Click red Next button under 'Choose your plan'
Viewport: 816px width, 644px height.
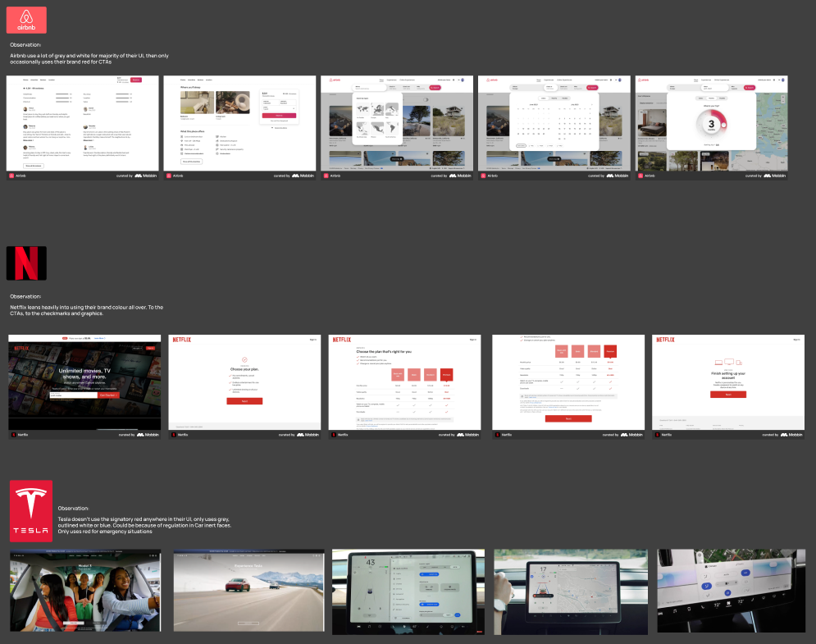244,401
